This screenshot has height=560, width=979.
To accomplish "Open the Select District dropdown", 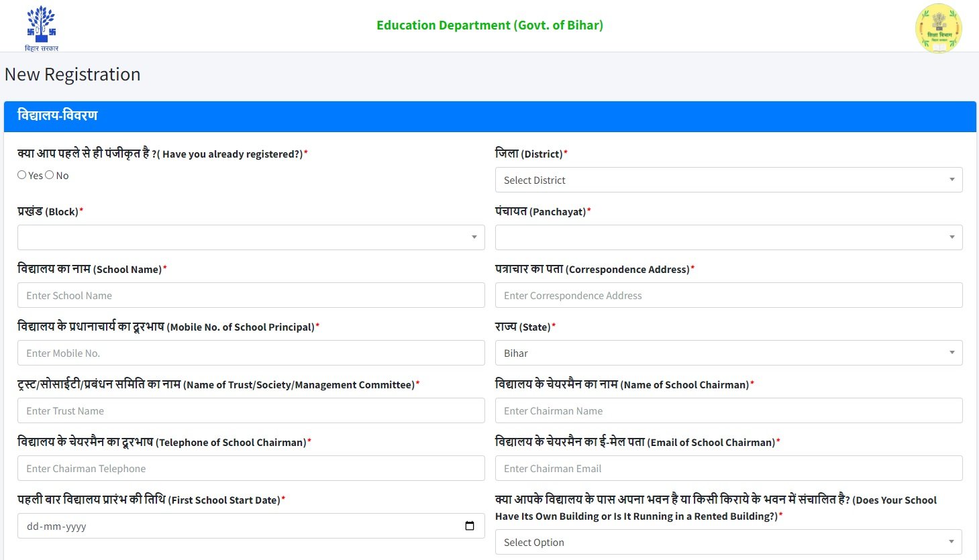I will pos(729,179).
